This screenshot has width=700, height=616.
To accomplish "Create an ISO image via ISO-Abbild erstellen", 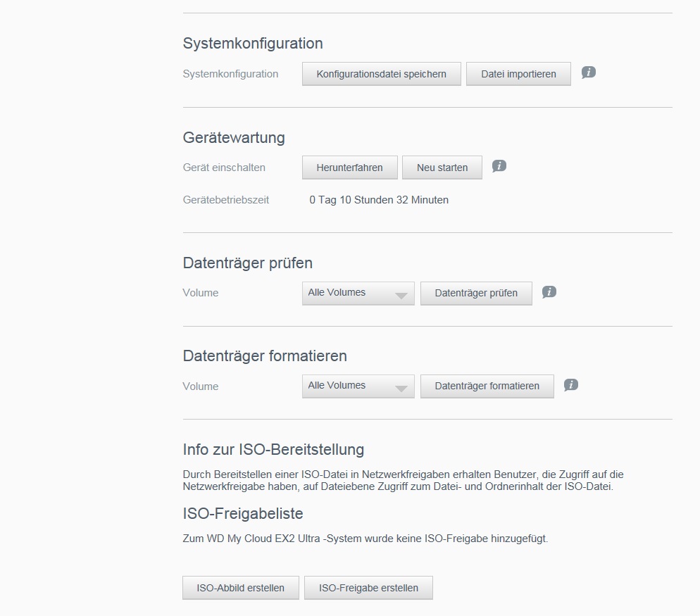I will tap(241, 588).
